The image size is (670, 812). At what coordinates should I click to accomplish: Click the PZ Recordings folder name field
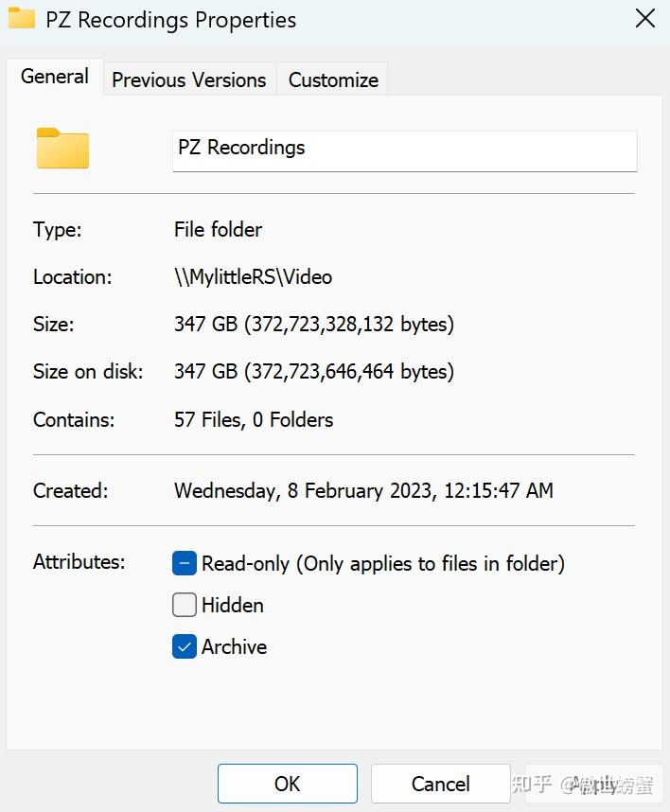point(404,150)
